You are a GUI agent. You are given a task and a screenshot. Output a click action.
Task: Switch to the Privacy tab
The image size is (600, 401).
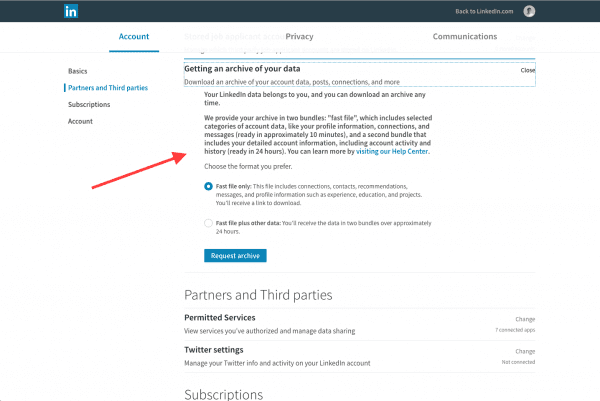click(x=299, y=36)
